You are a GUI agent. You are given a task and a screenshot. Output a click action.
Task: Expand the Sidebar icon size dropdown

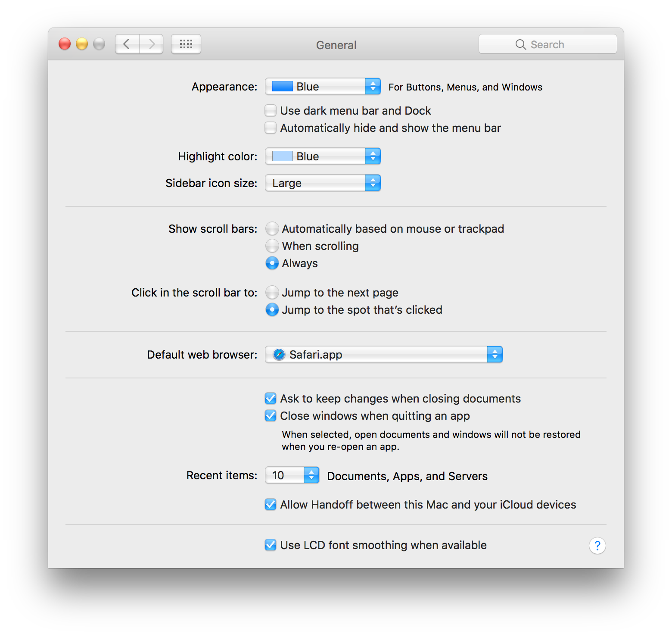(x=323, y=183)
